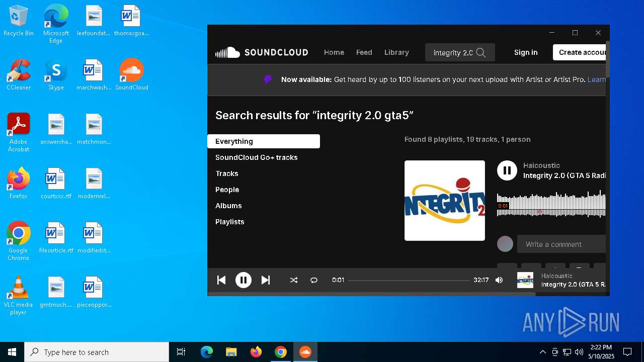Filter results by People

coord(227,190)
